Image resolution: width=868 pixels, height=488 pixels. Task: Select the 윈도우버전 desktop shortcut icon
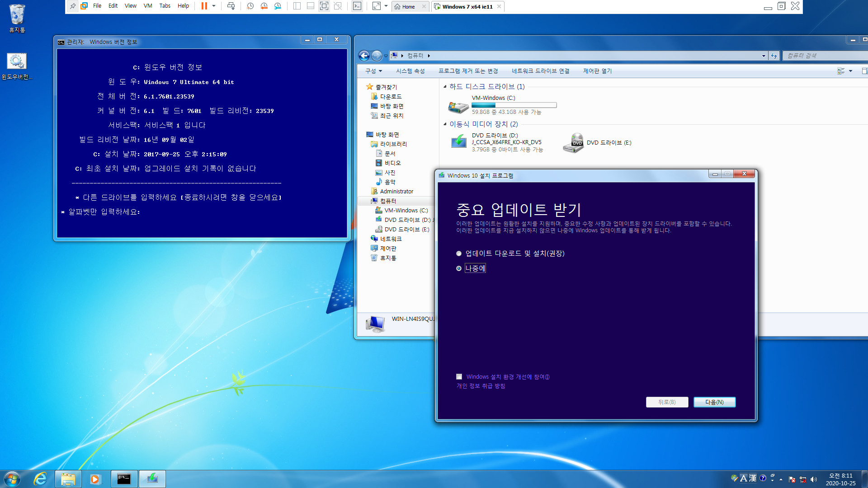coord(17,66)
